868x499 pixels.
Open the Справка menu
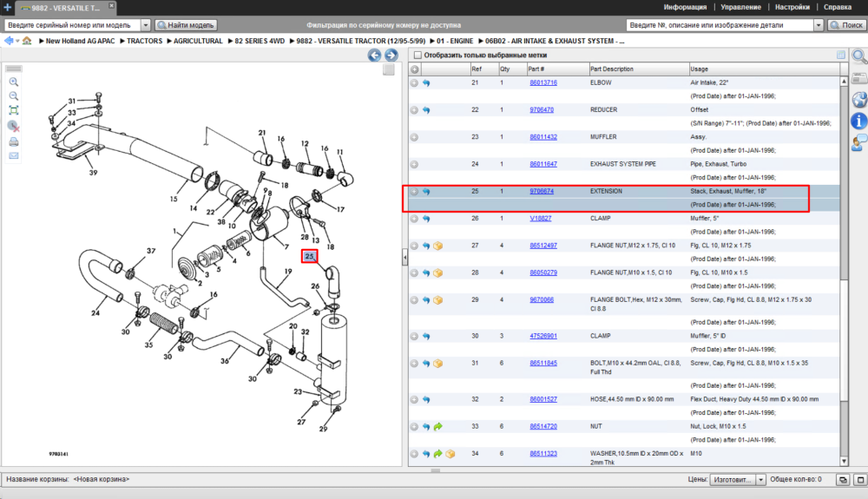tap(837, 7)
